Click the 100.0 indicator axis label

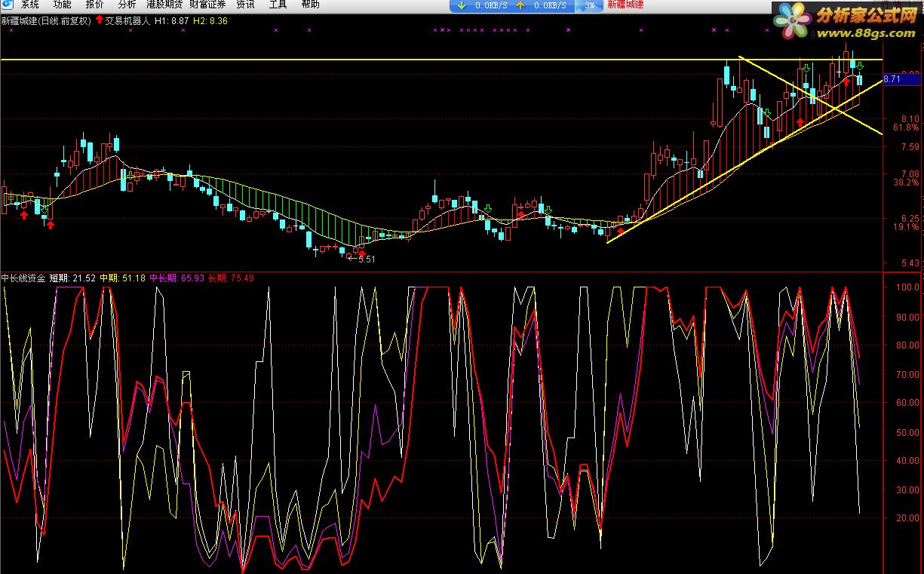907,288
